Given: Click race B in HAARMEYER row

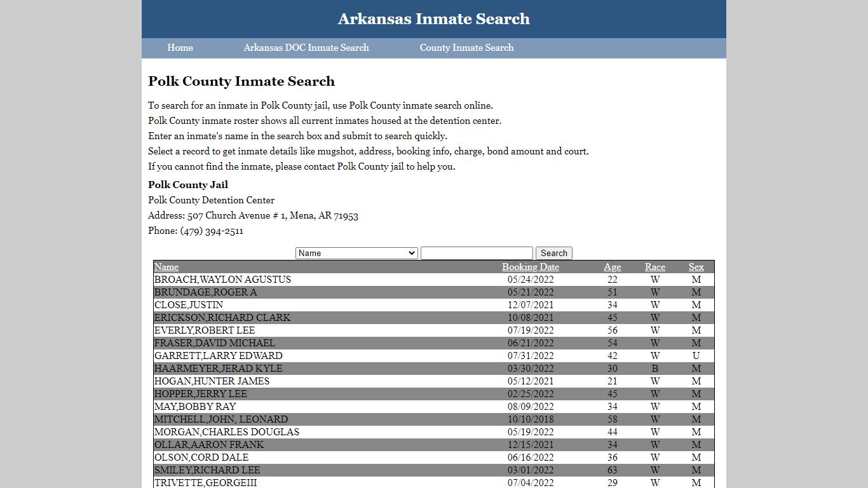Looking at the screenshot, I should (655, 369).
